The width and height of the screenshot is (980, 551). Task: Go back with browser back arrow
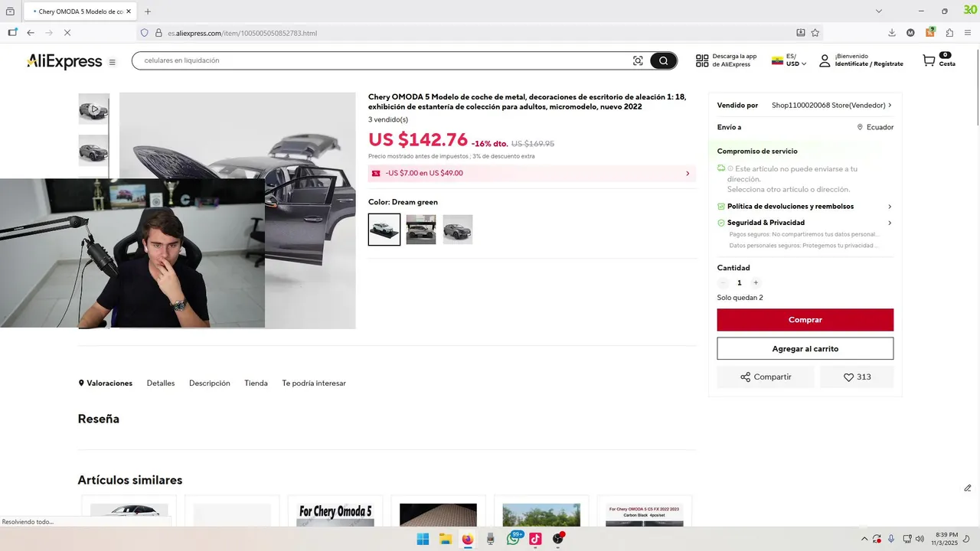click(x=31, y=33)
